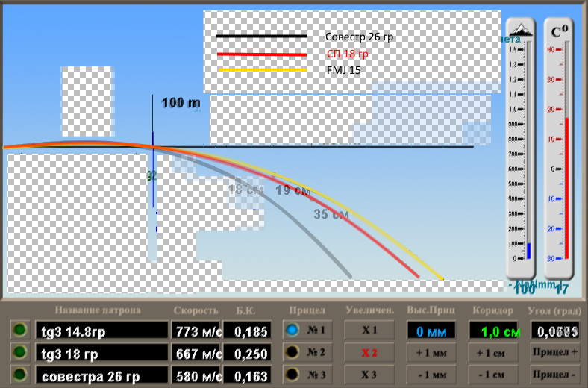588x388 pixels.
Task: Adjust the temperature thermometer red column
Action: [x=566, y=187]
